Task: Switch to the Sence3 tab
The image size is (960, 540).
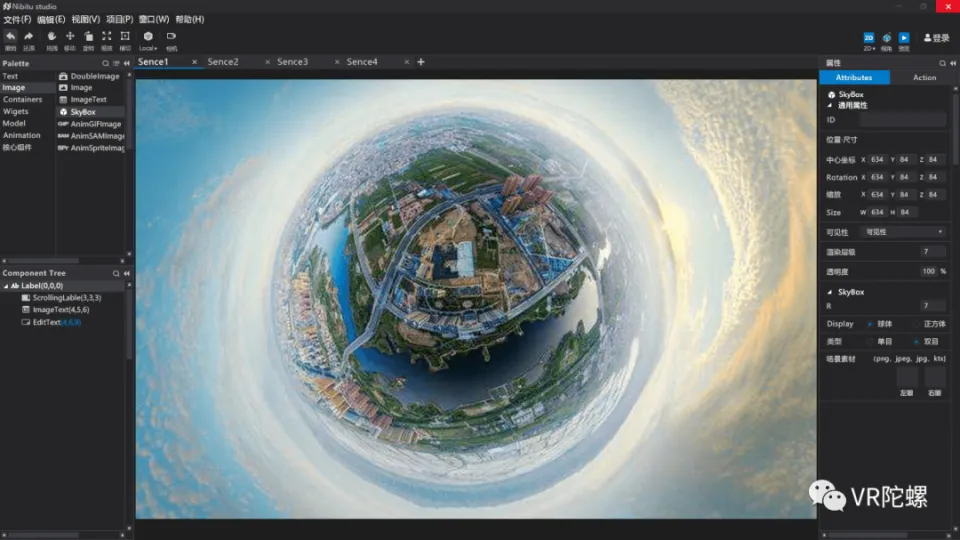Action: click(292, 62)
